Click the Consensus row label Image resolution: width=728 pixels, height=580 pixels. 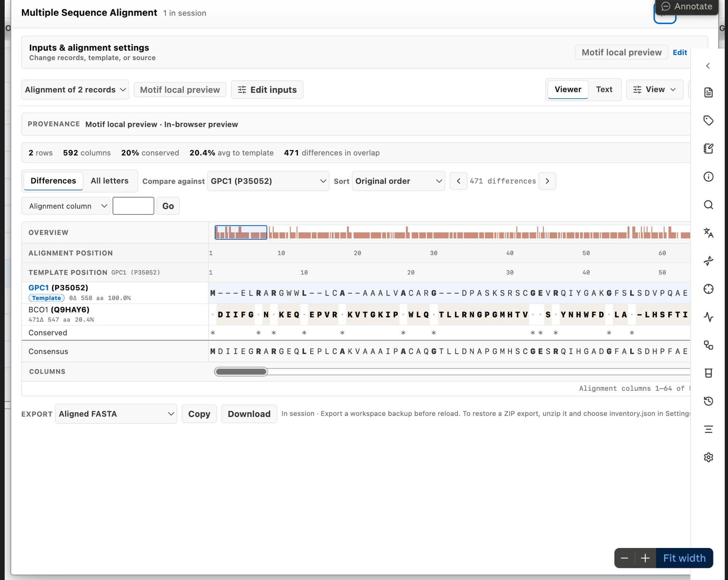coord(48,351)
